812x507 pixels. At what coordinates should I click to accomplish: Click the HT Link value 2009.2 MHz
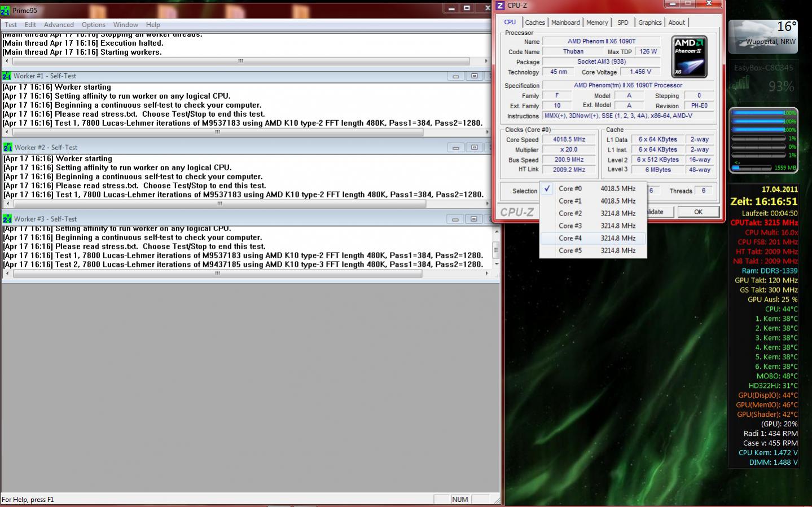(x=569, y=169)
